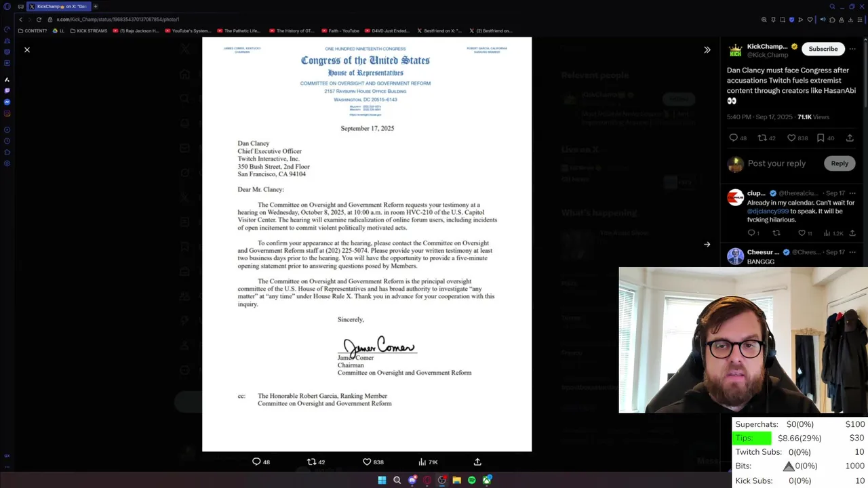The width and height of the screenshot is (868, 488).
Task: Open Twitch in the browser sidebar
Action: [x=7, y=90]
